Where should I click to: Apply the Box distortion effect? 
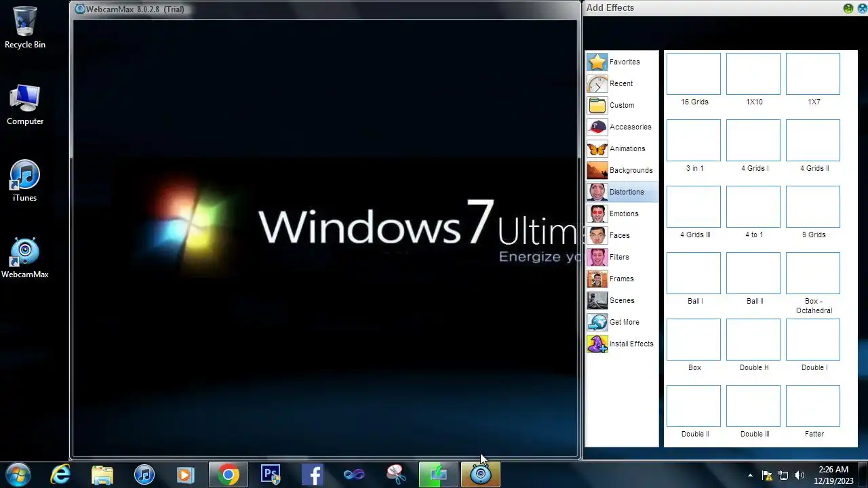pos(694,340)
